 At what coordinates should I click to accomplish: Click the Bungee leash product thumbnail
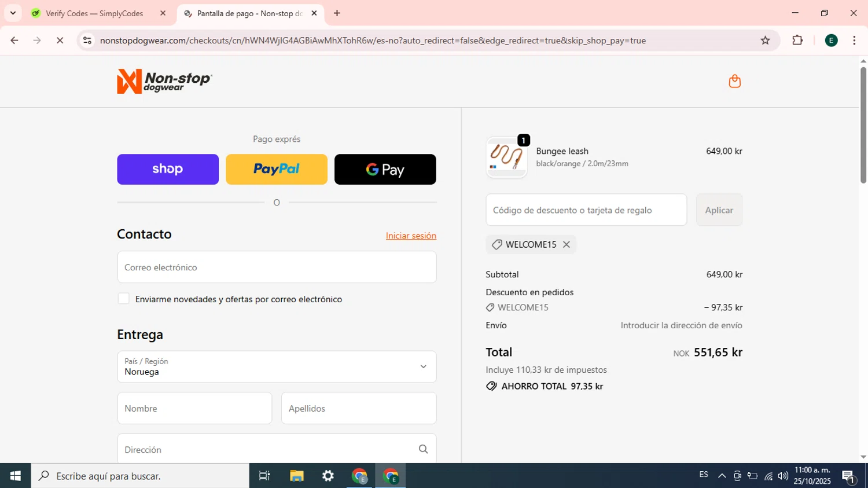pyautogui.click(x=506, y=157)
